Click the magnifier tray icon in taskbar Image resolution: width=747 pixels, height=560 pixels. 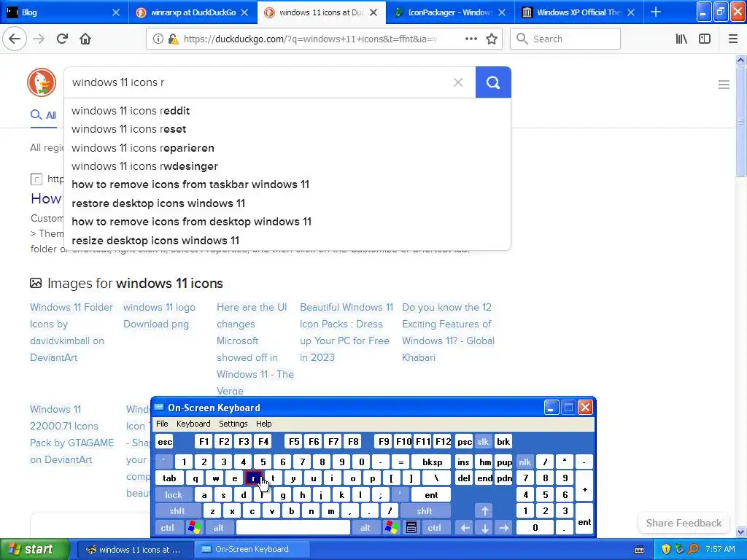693,550
